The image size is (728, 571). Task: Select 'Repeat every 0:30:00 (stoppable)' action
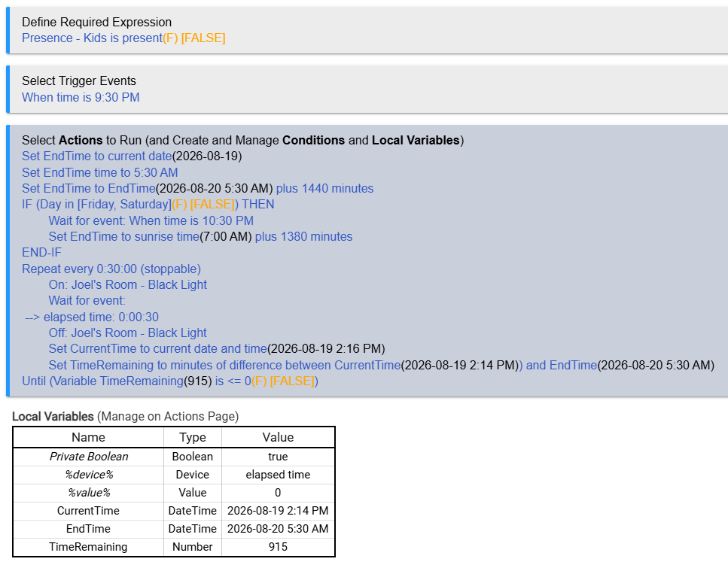click(111, 269)
